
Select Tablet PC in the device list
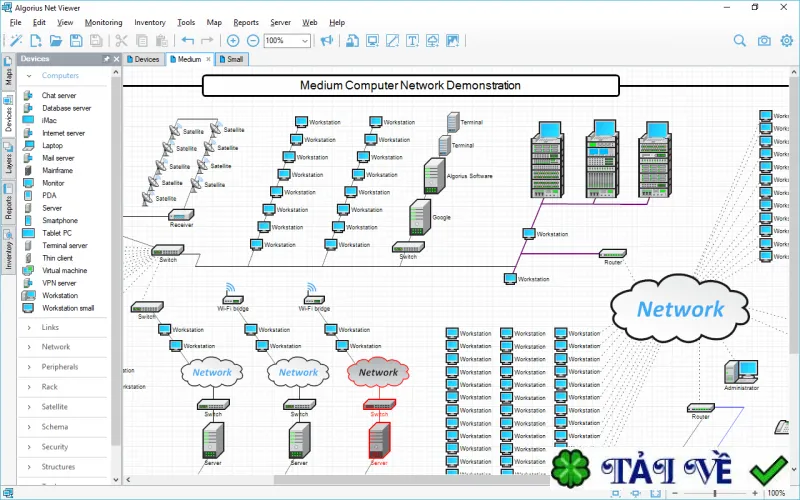click(57, 233)
